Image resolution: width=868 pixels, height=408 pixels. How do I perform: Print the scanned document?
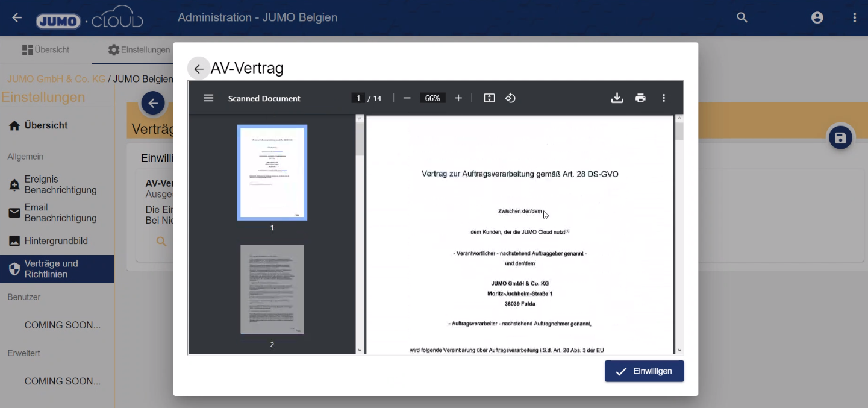[640, 98]
